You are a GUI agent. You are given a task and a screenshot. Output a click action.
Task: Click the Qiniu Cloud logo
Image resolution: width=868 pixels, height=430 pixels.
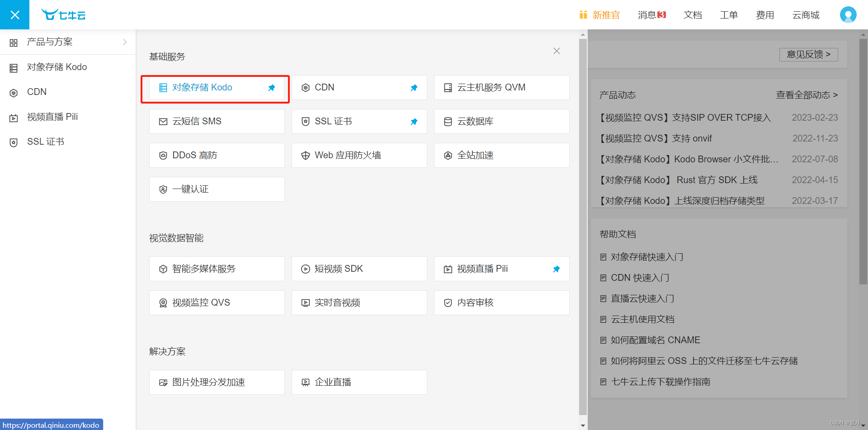click(x=63, y=15)
